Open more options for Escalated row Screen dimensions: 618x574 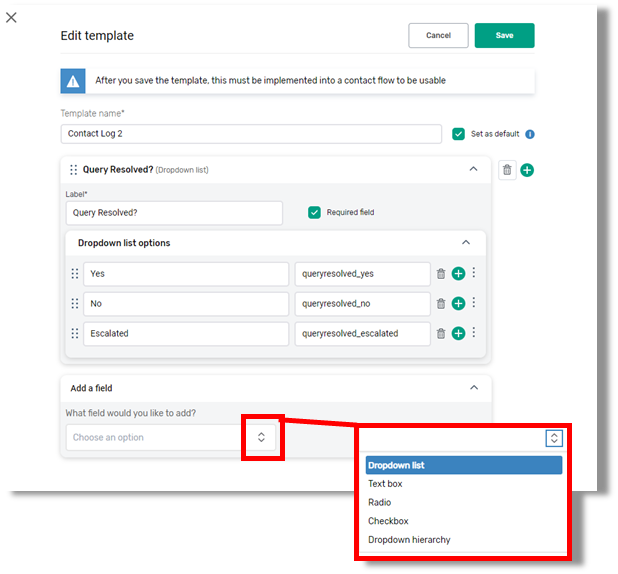point(473,333)
